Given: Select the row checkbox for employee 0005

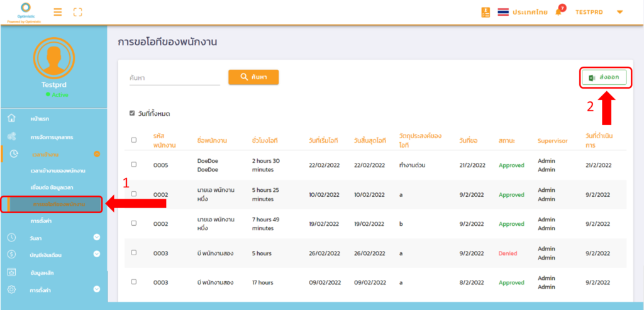Looking at the screenshot, I should pos(133,165).
